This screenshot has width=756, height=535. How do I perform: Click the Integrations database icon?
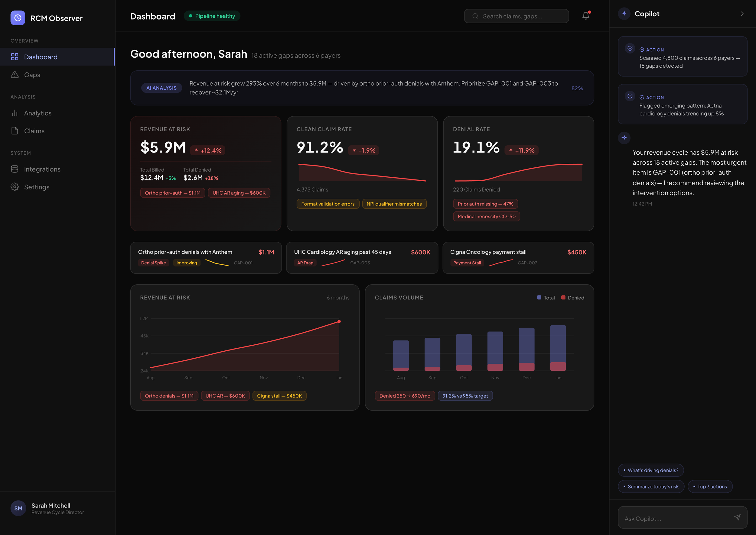15,169
